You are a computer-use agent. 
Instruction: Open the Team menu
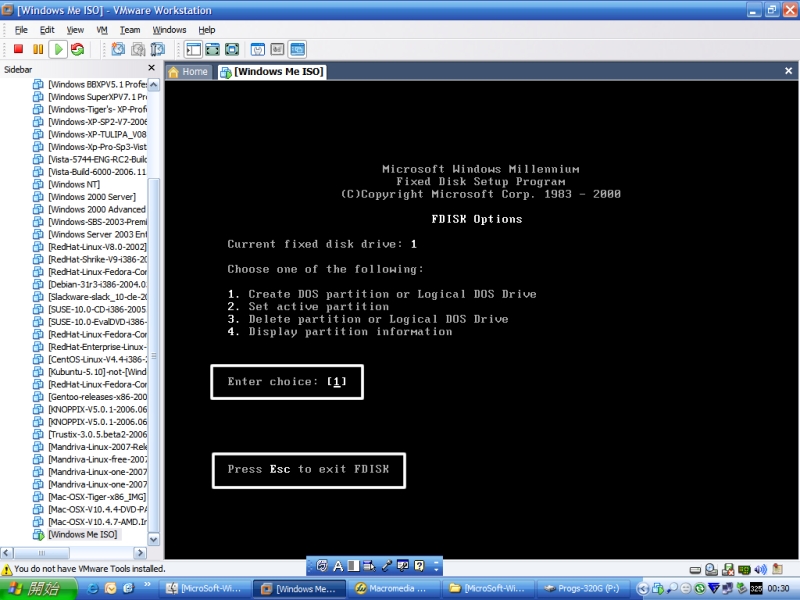(x=130, y=30)
